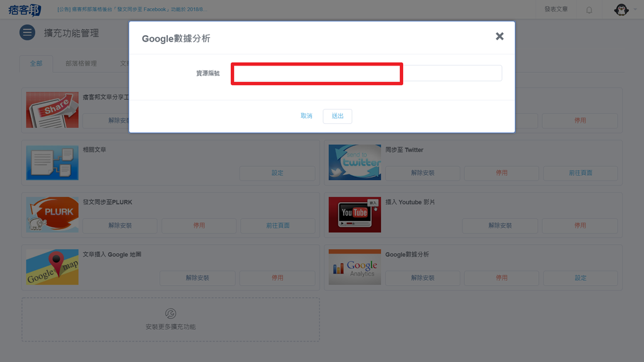Open 設定 for Google數據分析
This screenshot has height=362, width=644.
click(x=580, y=278)
